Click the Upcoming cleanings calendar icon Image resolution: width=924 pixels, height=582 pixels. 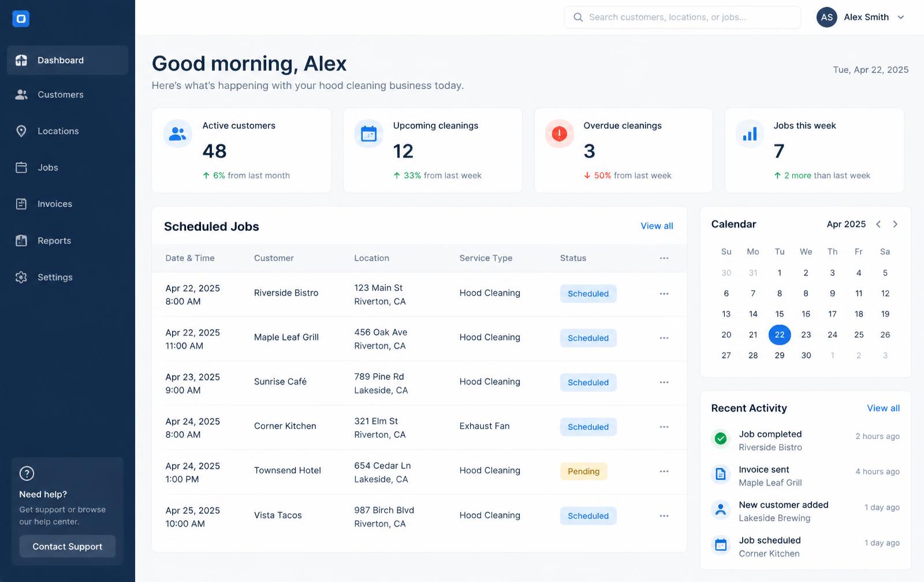[368, 134]
